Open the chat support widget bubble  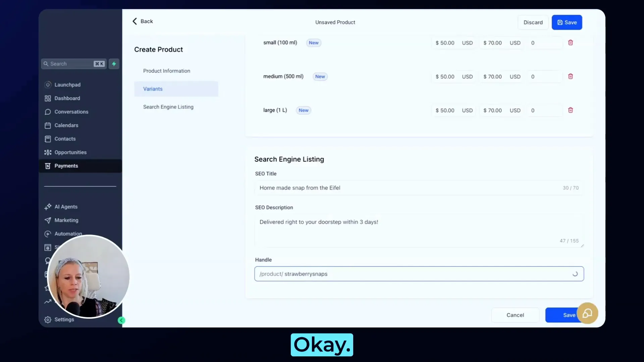(587, 313)
